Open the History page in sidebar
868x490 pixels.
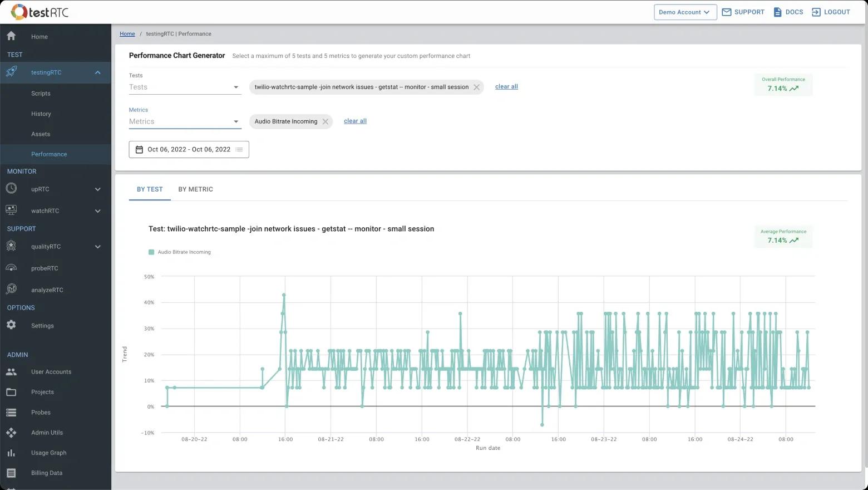click(41, 114)
